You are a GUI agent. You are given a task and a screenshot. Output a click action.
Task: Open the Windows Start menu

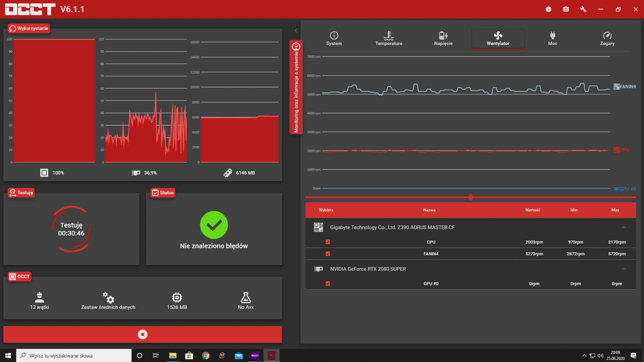coord(8,356)
